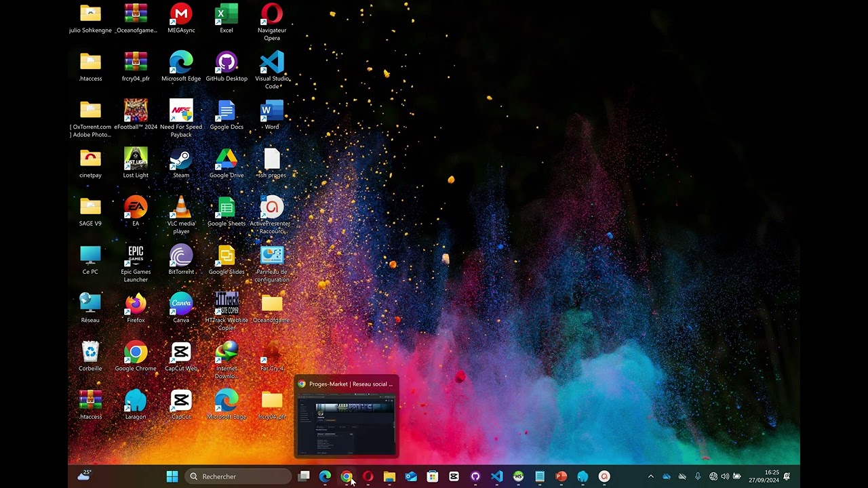This screenshot has height=488, width=868.
Task: Select the Panneau de configuration icon
Action: pyautogui.click(x=272, y=264)
